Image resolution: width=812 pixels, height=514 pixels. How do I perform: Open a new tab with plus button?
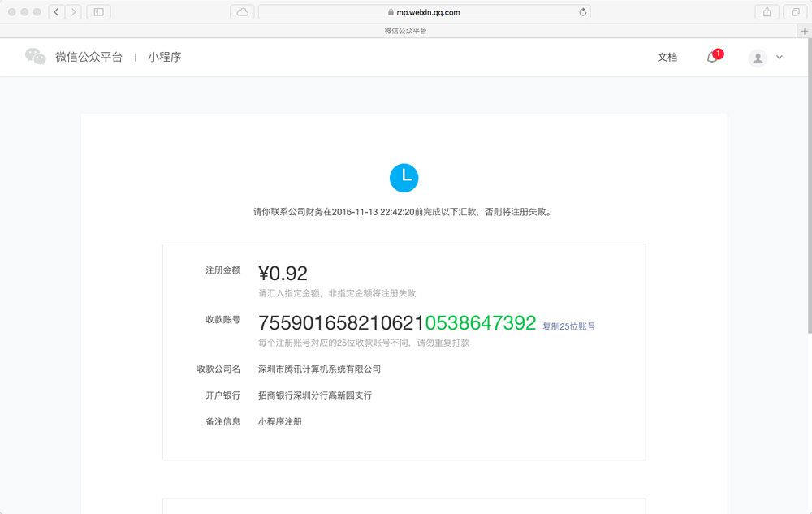(x=804, y=31)
